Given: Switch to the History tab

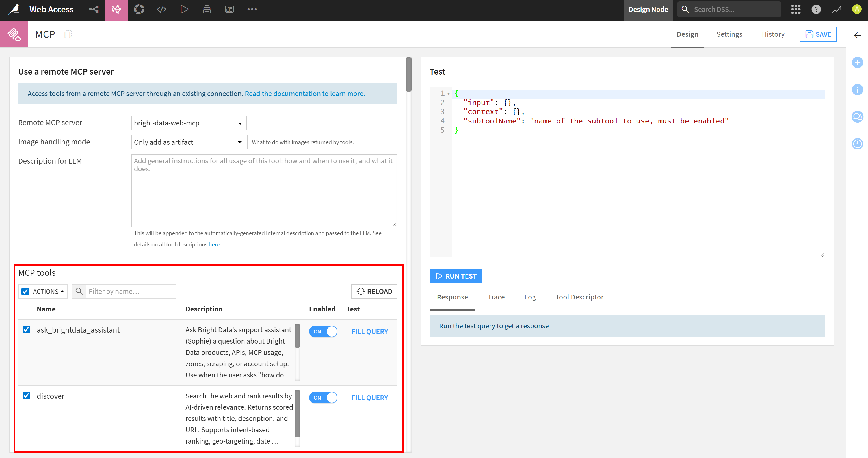Looking at the screenshot, I should click(773, 34).
